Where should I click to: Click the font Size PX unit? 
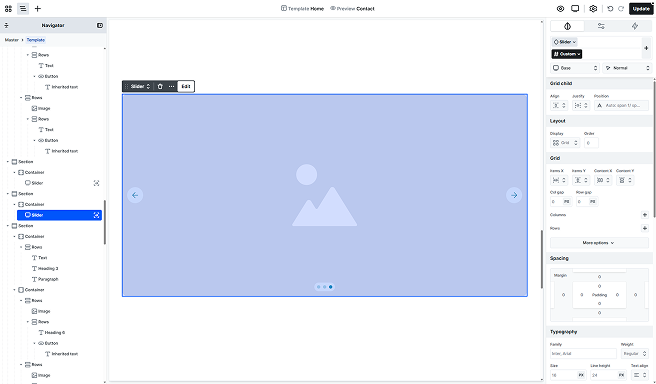coord(581,375)
